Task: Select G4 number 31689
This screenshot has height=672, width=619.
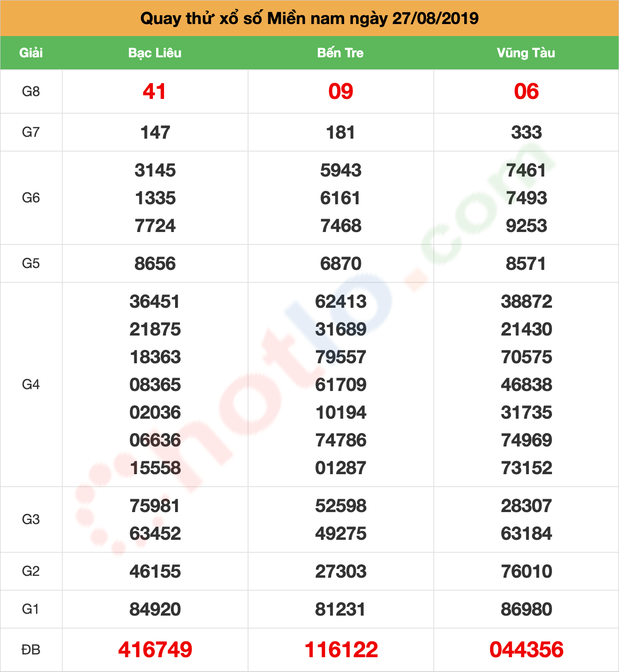Action: click(341, 330)
